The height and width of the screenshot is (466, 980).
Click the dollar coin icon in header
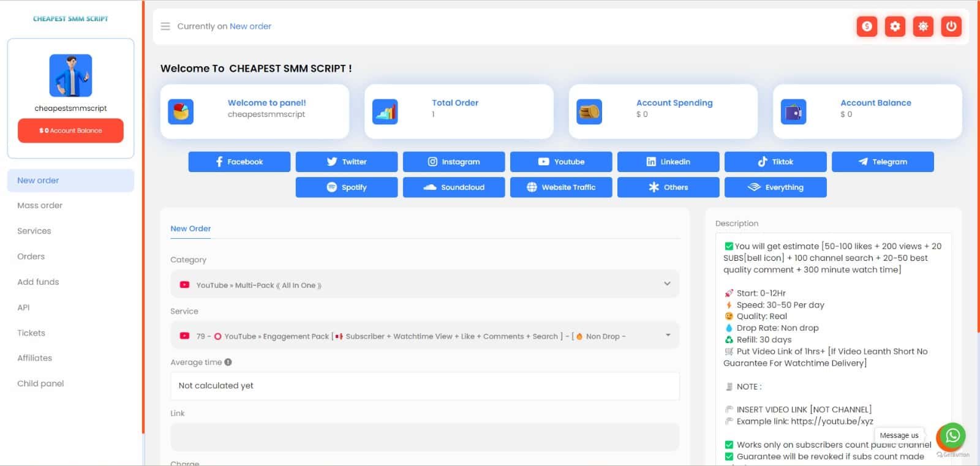point(867,26)
